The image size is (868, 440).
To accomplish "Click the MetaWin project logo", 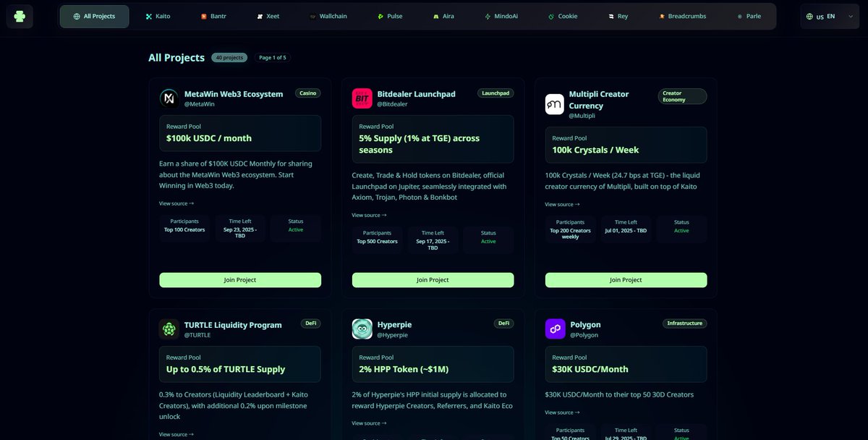I will click(x=169, y=98).
